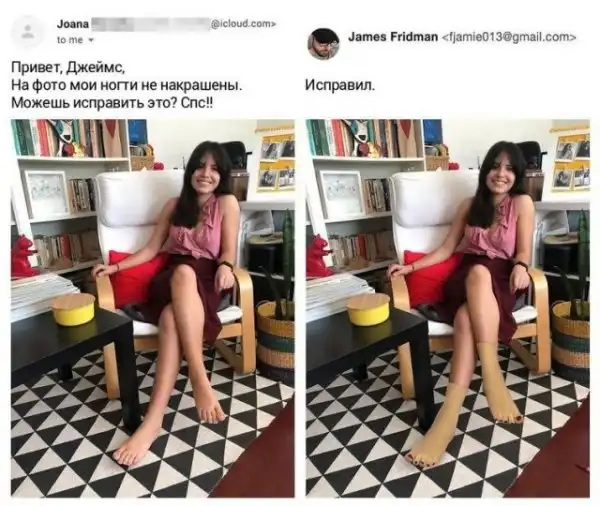This screenshot has height=506, width=600.
Task: Click the greeting line "Привет, Джеймс,"
Action: [x=68, y=68]
